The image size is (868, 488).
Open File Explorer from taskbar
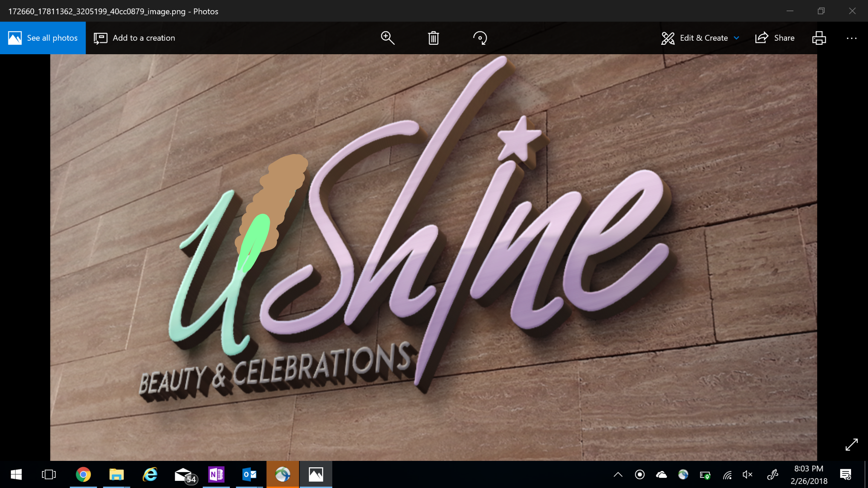pyautogui.click(x=116, y=474)
